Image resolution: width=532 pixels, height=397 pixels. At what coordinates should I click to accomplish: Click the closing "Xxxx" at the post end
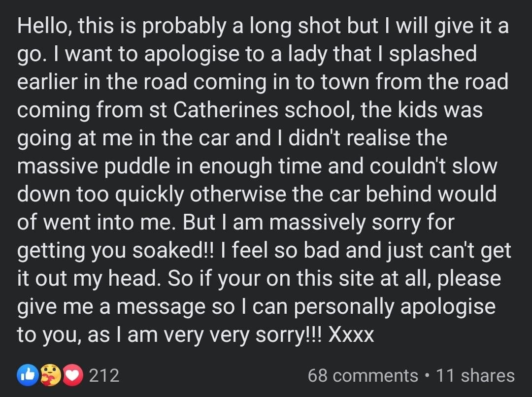(351, 335)
